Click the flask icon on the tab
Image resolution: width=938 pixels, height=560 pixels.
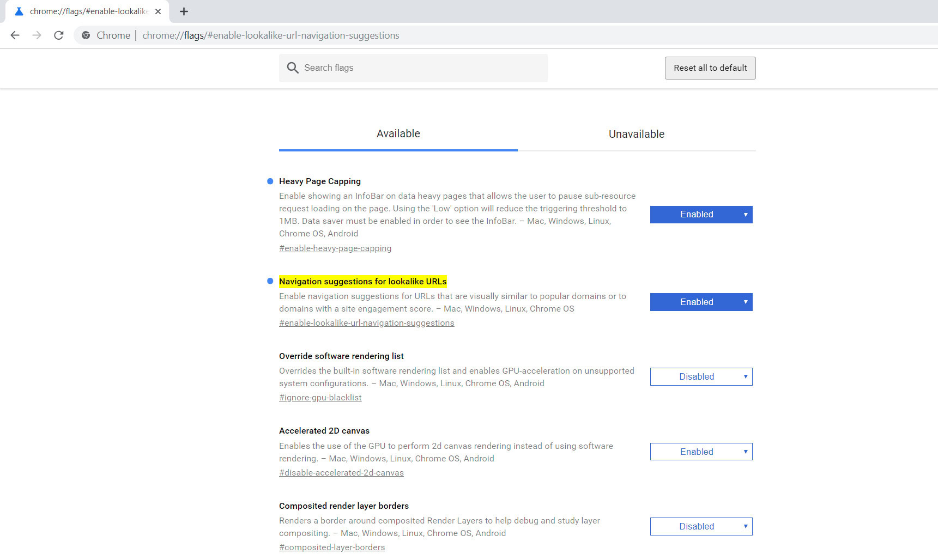point(19,11)
